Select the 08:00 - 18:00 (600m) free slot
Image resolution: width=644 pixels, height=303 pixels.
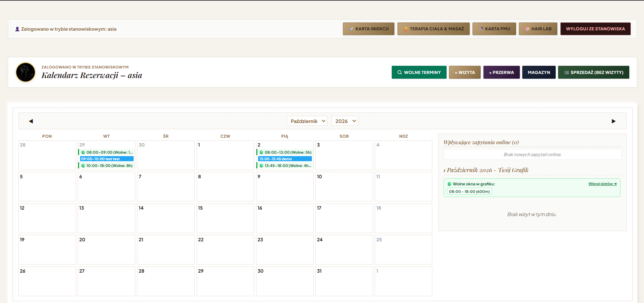coord(469,192)
